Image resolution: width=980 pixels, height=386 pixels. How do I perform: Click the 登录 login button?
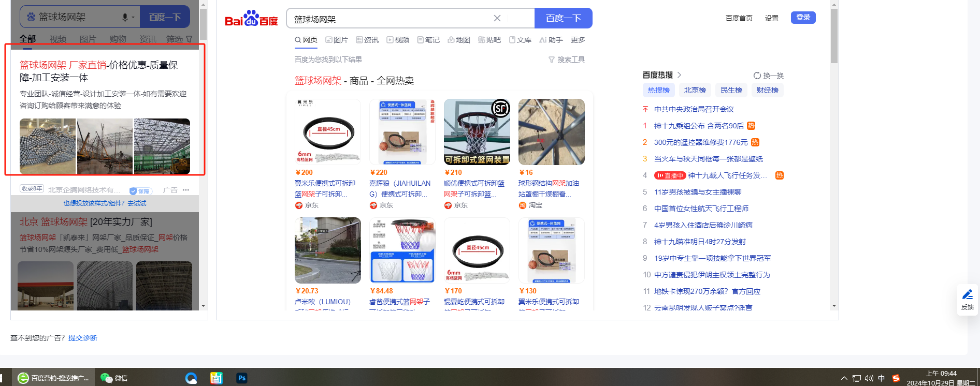[x=803, y=18]
